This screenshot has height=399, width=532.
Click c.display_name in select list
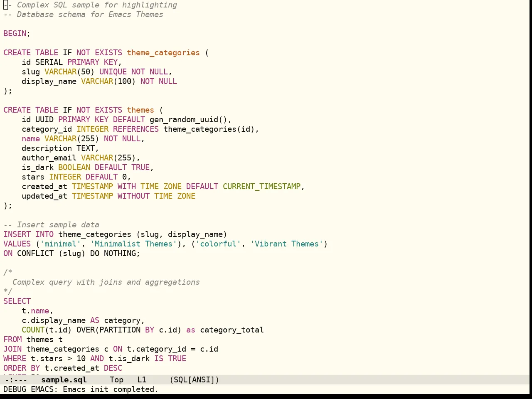[54, 320]
